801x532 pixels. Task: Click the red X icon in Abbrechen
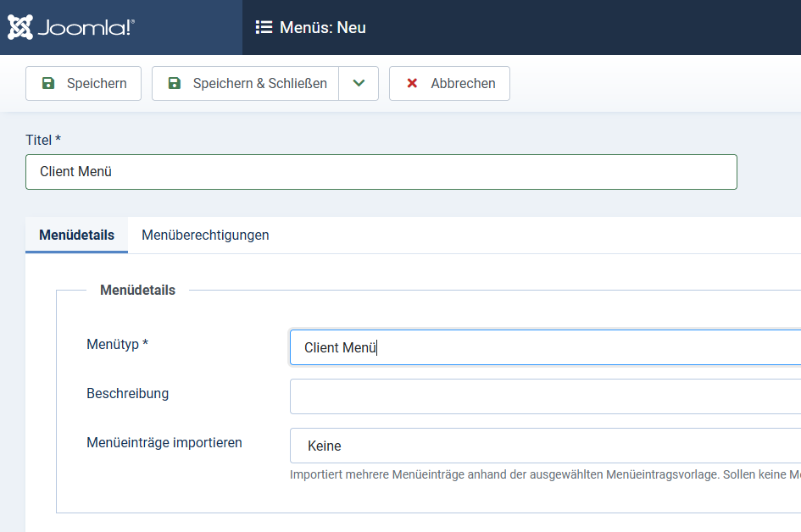click(x=412, y=83)
